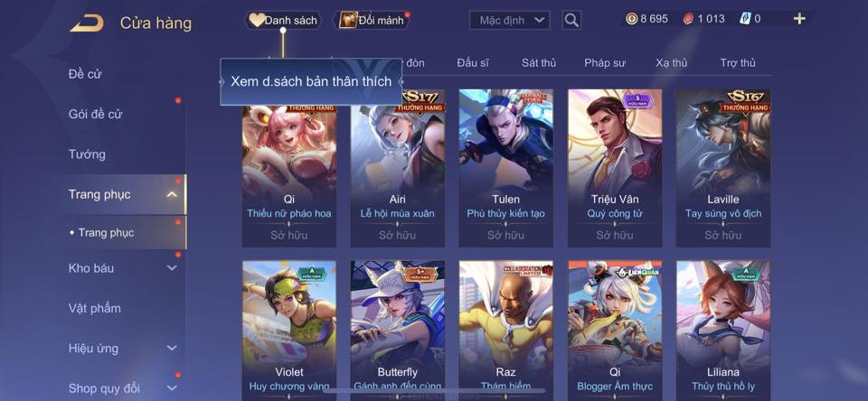Tap the blue voucher currency icon
Viewport: 868px width, 401px height.
pos(744,19)
